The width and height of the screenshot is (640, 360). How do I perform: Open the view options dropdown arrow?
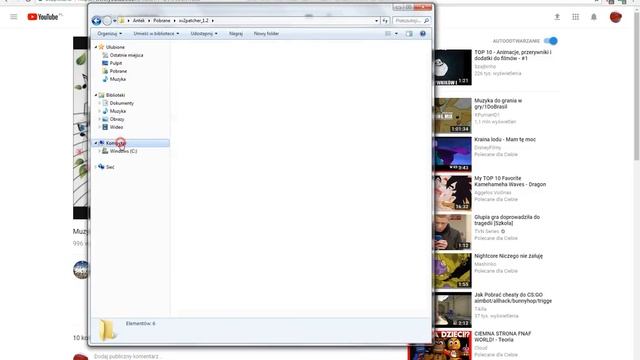point(396,33)
